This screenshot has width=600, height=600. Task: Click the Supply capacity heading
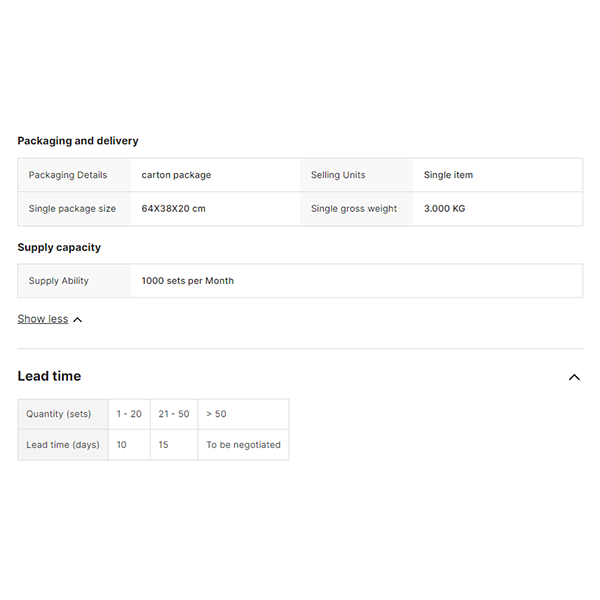59,247
